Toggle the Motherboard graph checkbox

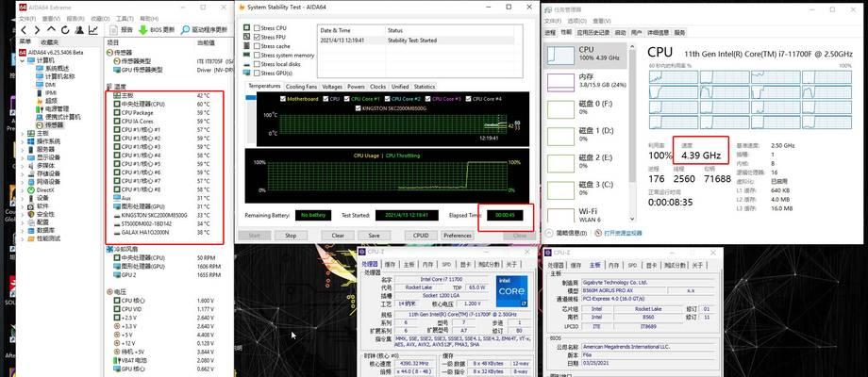tap(283, 99)
